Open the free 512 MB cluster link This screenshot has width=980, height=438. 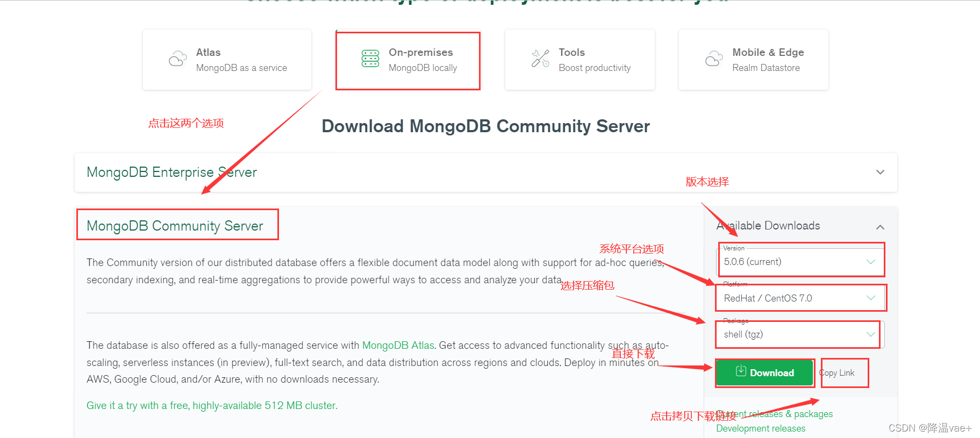[x=212, y=406]
